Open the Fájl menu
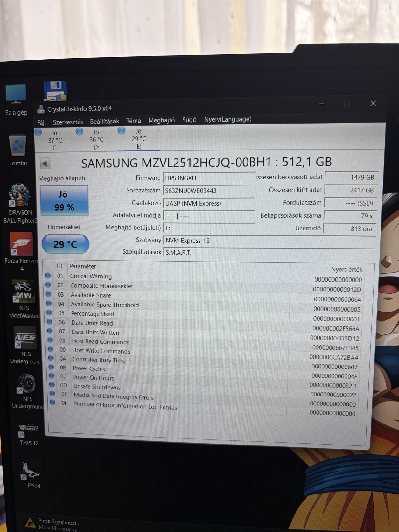 tap(41, 122)
